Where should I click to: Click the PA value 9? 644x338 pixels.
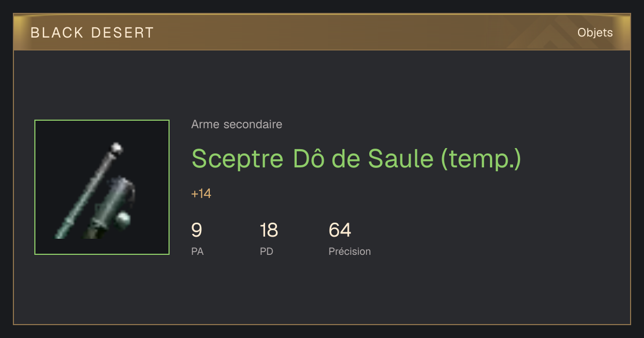(x=196, y=230)
